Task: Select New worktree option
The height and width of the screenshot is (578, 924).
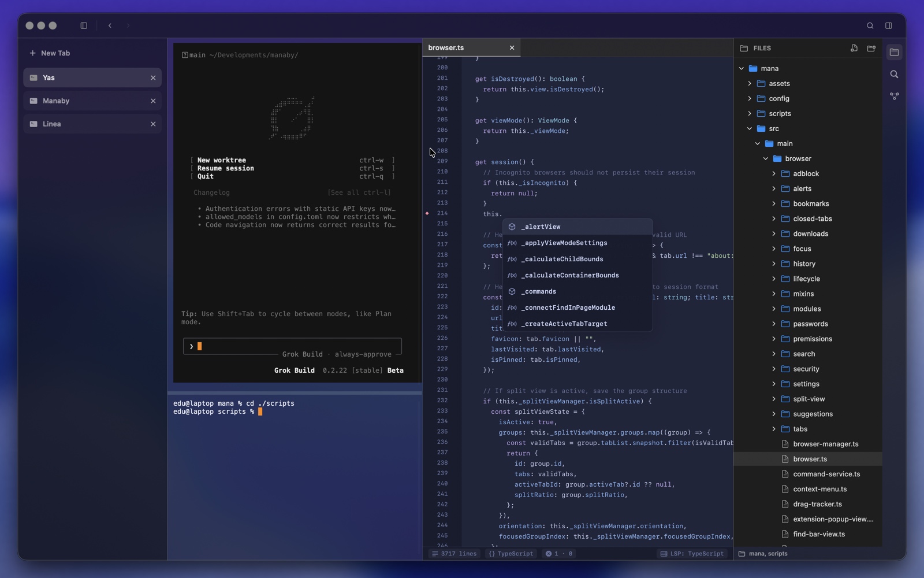Action: [293, 160]
